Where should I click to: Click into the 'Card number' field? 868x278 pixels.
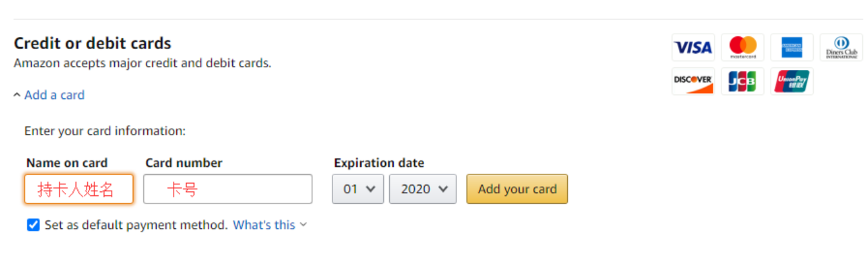pos(228,189)
